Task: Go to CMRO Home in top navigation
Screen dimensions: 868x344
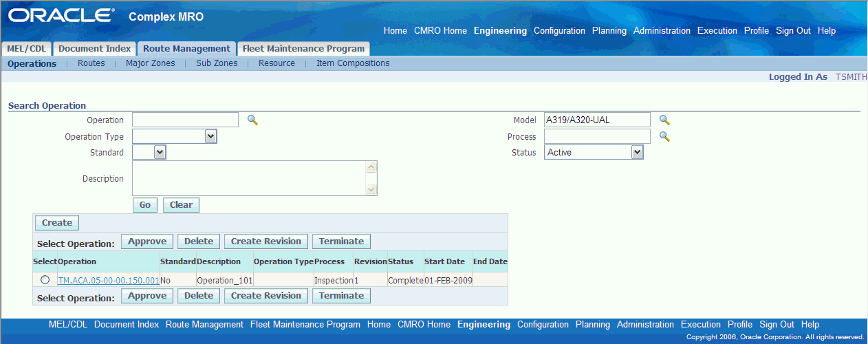Action: pyautogui.click(x=440, y=31)
